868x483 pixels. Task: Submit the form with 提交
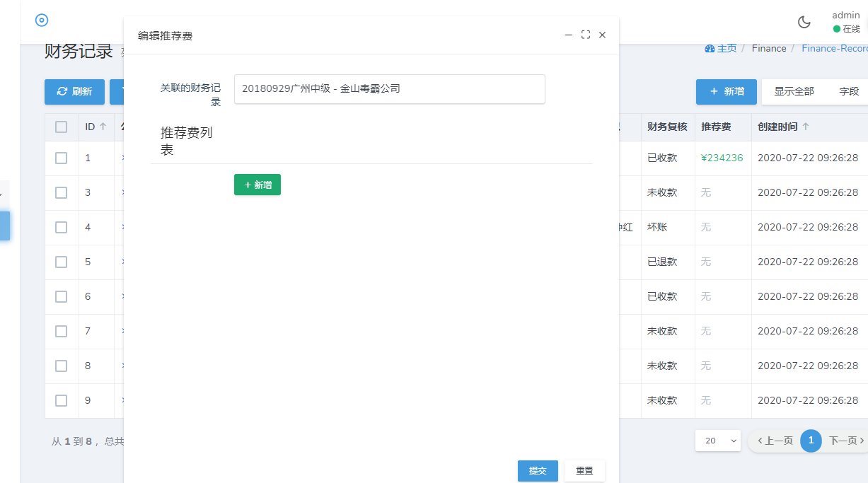pyautogui.click(x=538, y=471)
